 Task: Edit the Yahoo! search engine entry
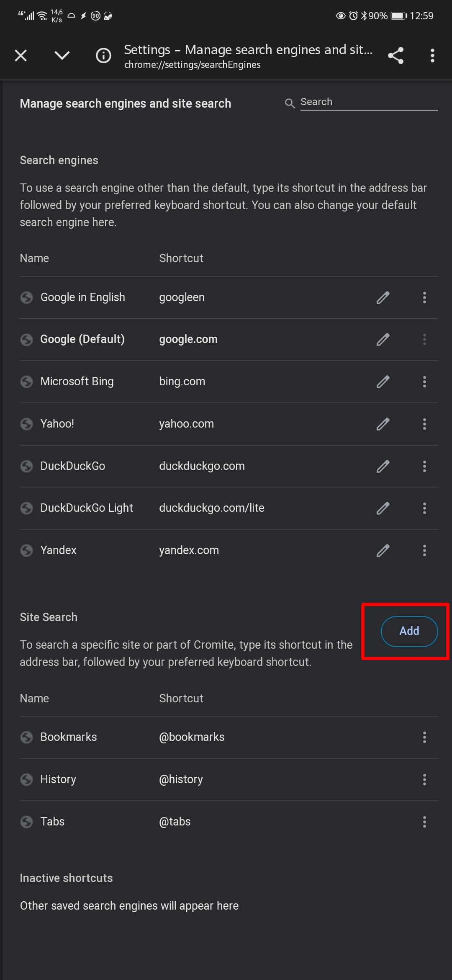pyautogui.click(x=383, y=424)
